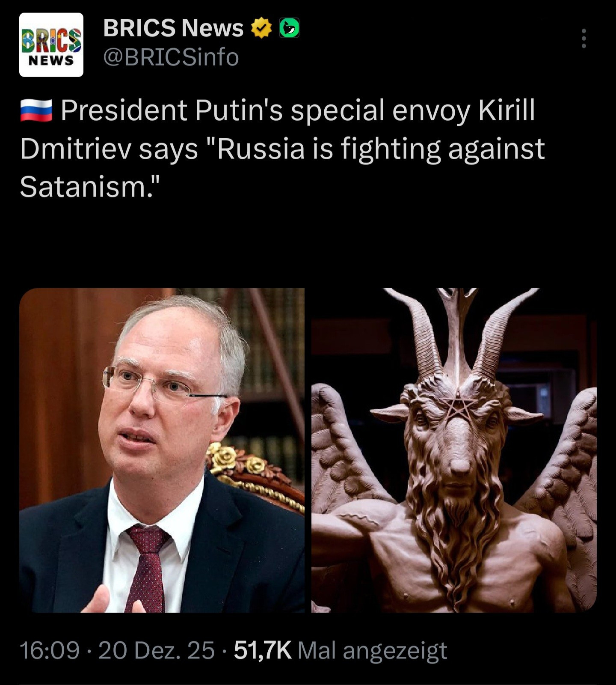Open the photo of man in suit
The width and height of the screenshot is (616, 685).
[162, 450]
